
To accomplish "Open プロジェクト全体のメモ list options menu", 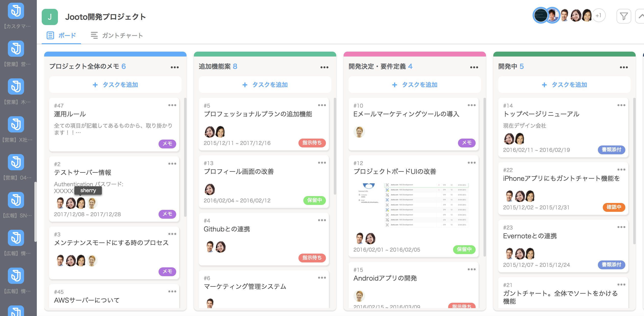I will tap(175, 67).
